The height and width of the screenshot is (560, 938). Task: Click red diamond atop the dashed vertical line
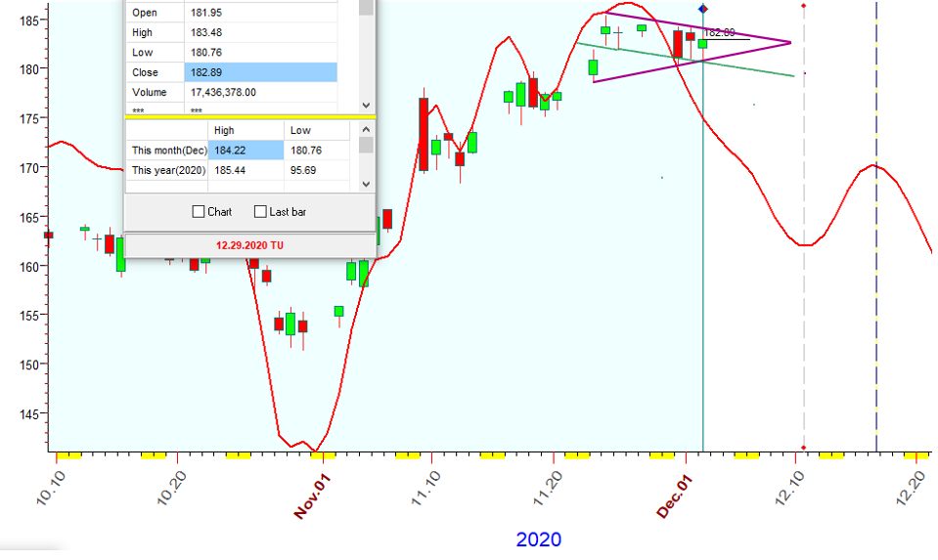804,7
